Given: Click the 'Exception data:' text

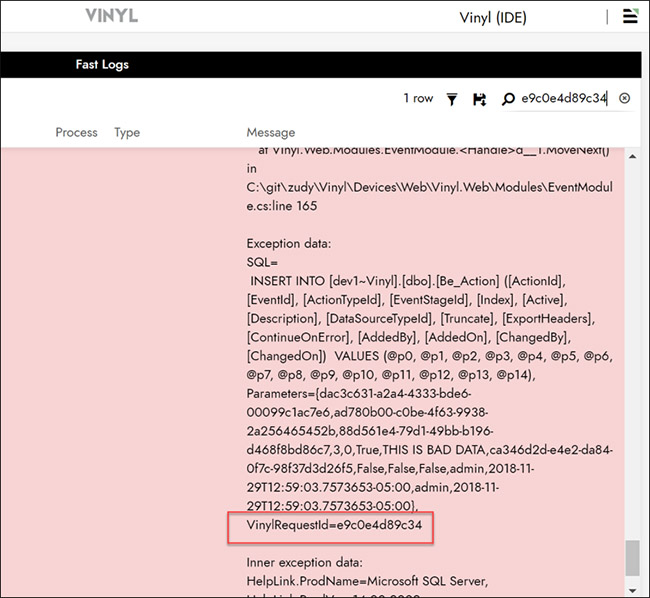Looking at the screenshot, I should (288, 243).
